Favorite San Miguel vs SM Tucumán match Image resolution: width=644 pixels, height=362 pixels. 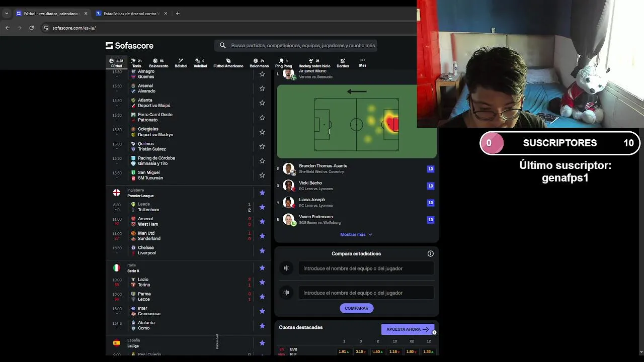[x=262, y=175]
